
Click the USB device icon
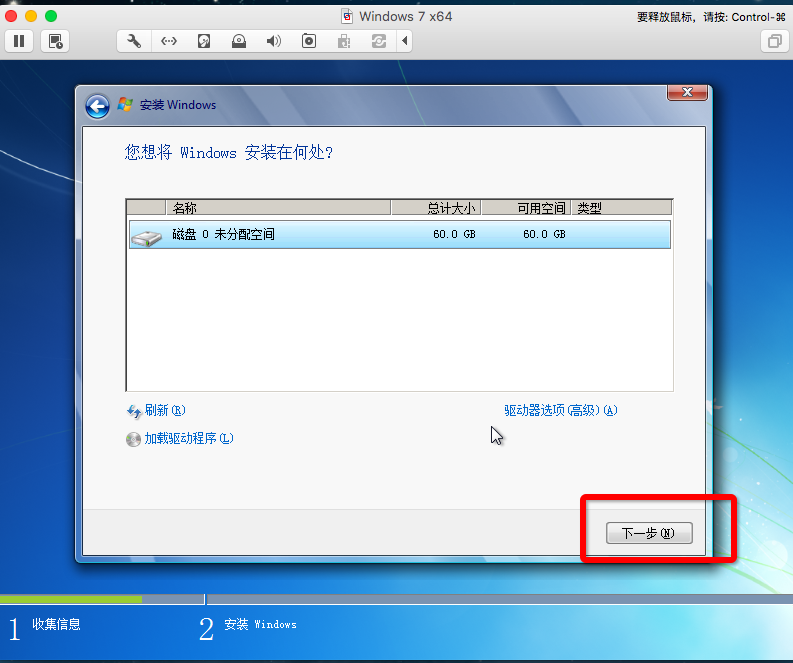click(x=344, y=41)
